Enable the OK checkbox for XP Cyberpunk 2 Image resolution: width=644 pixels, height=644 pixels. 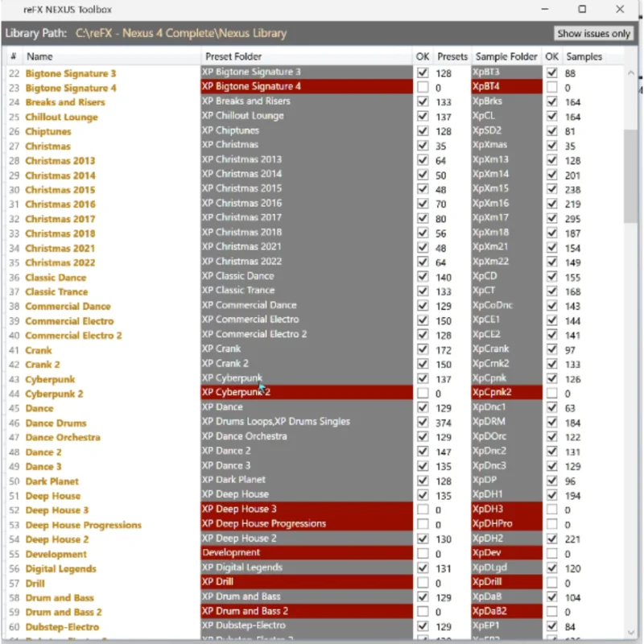click(x=423, y=392)
